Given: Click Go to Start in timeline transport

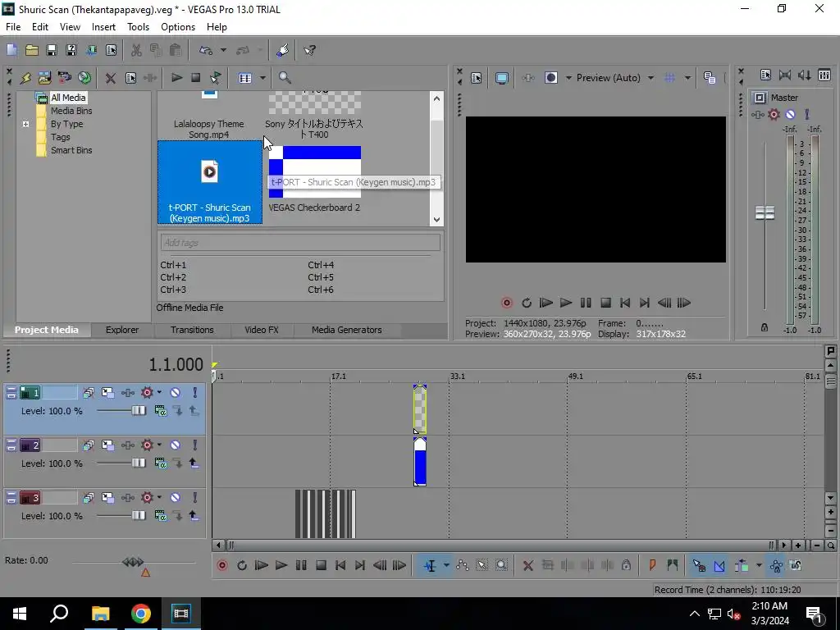Looking at the screenshot, I should [340, 565].
